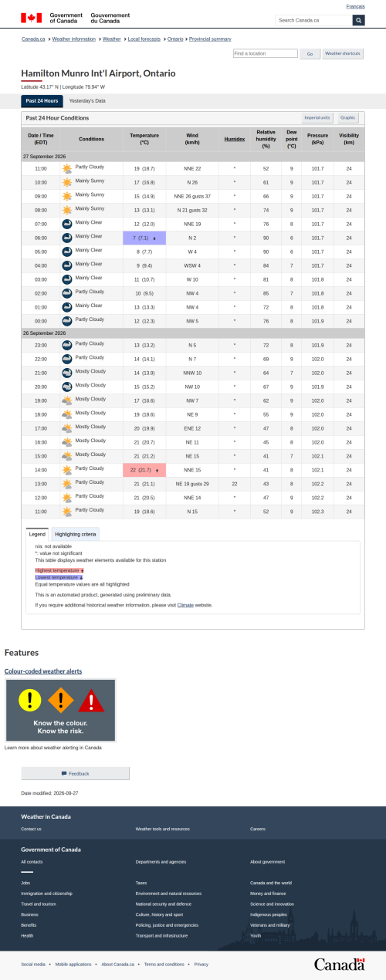The image size is (386, 980).
Task: Open the Provincial summary breadcrumb link
Action: tap(210, 39)
